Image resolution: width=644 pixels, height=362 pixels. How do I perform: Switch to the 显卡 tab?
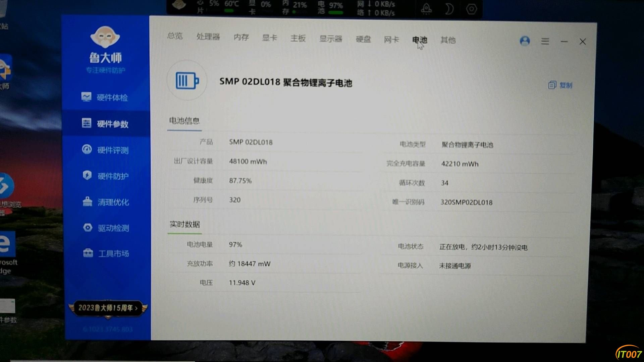269,38
